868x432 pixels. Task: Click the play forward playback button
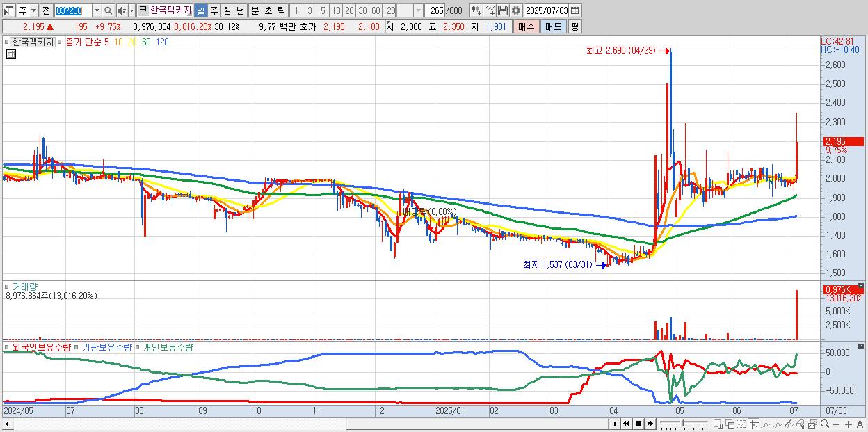[616, 424]
